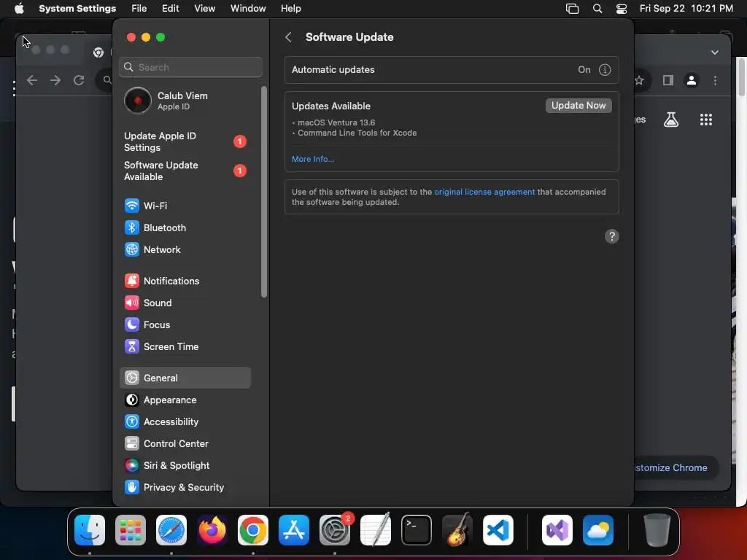Viewport: 747px width, 560px height.
Task: Launch Safari from the Dock
Action: tap(171, 530)
